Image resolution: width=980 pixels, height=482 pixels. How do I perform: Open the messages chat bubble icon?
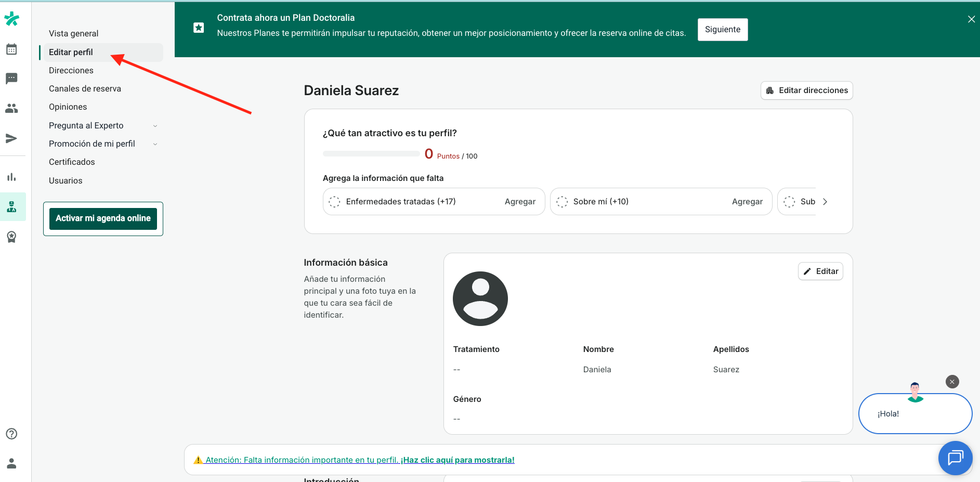pyautogui.click(x=11, y=79)
